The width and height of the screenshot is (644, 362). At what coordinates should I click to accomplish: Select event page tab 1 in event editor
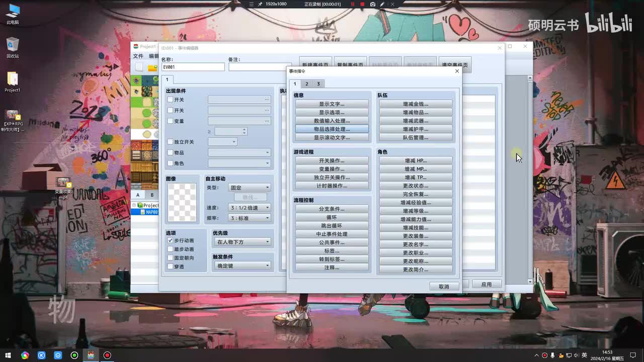(x=168, y=79)
